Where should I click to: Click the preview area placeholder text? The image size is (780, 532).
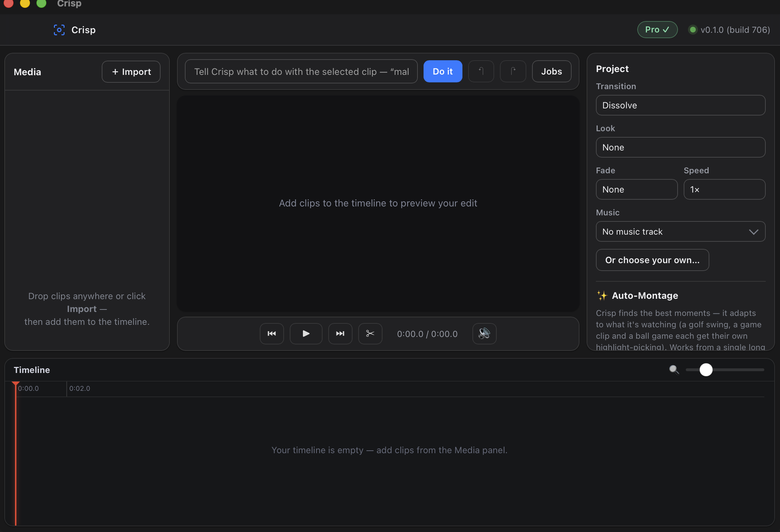click(378, 203)
